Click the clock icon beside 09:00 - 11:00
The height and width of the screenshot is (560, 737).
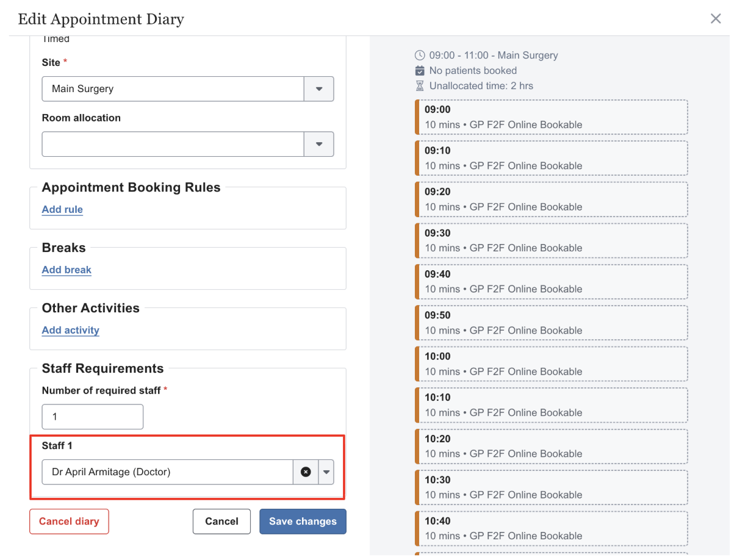point(419,56)
